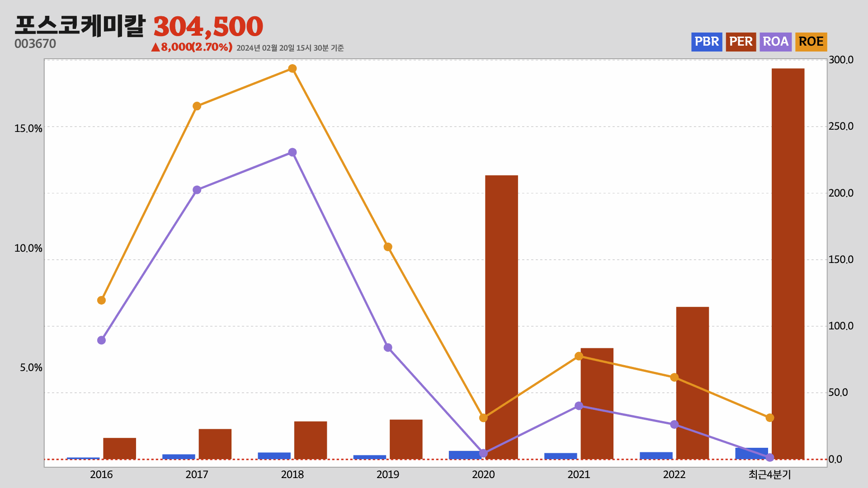Click the 최근4분기 ROA data point
The width and height of the screenshot is (868, 488).
[x=770, y=458]
